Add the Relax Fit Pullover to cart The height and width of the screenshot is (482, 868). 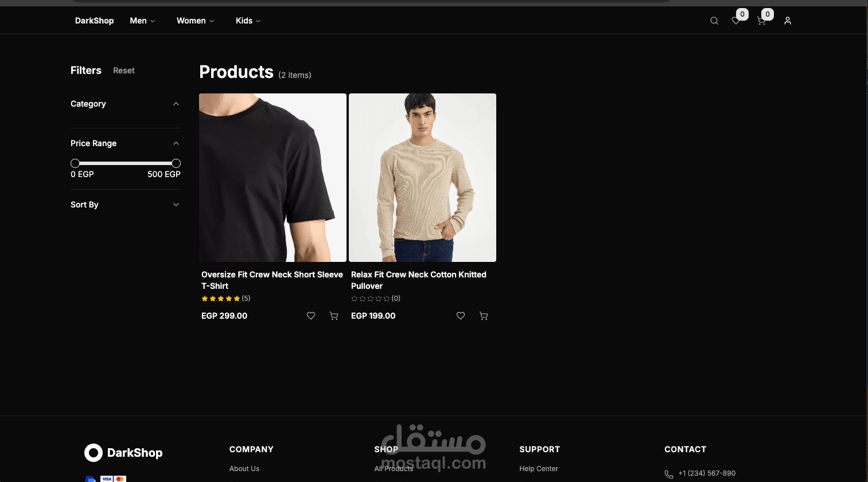484,316
